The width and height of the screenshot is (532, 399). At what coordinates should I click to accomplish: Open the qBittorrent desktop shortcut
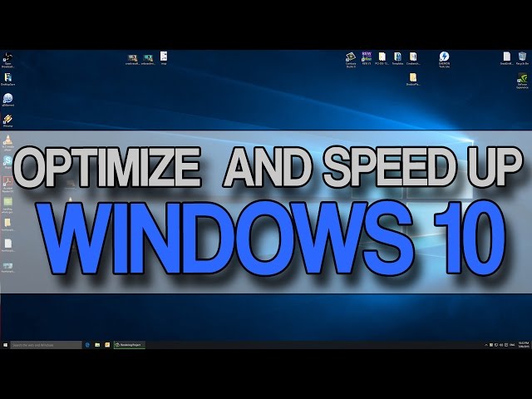pyautogui.click(x=7, y=100)
